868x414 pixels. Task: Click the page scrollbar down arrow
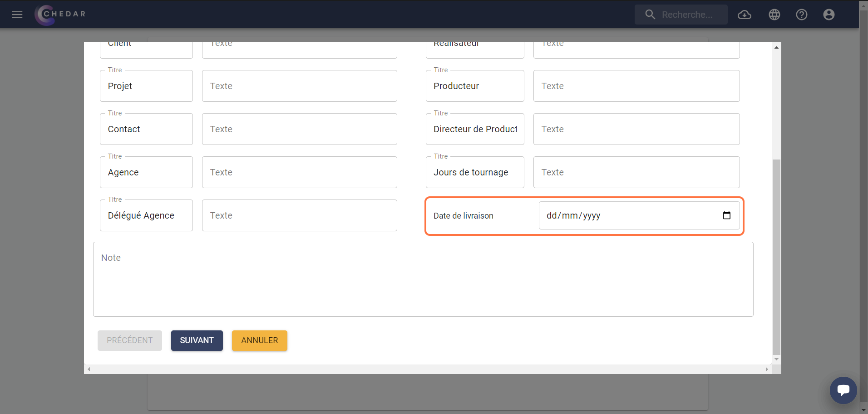pyautogui.click(x=863, y=409)
